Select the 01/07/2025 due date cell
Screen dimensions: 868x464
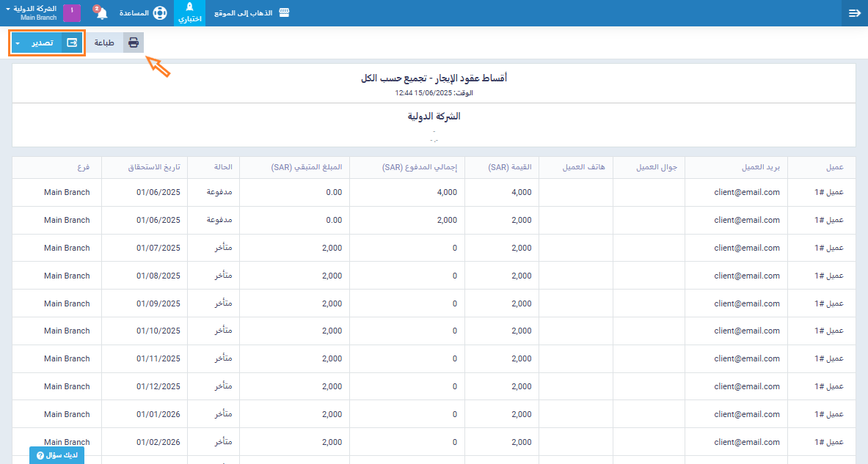tap(158, 248)
